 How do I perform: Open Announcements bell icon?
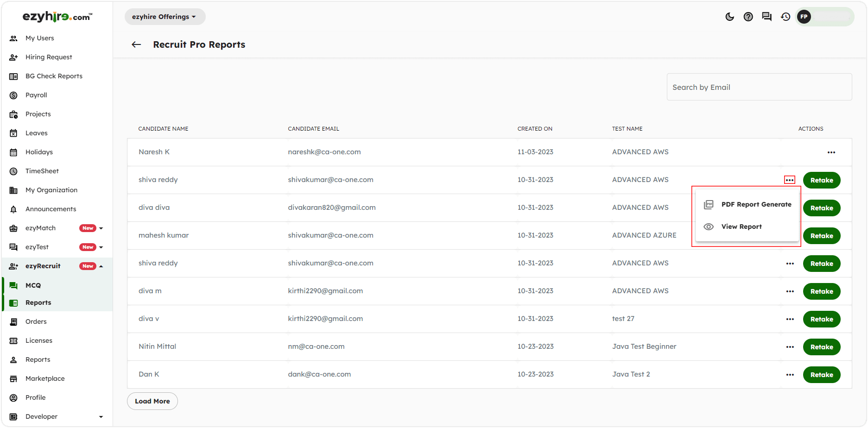tap(13, 209)
